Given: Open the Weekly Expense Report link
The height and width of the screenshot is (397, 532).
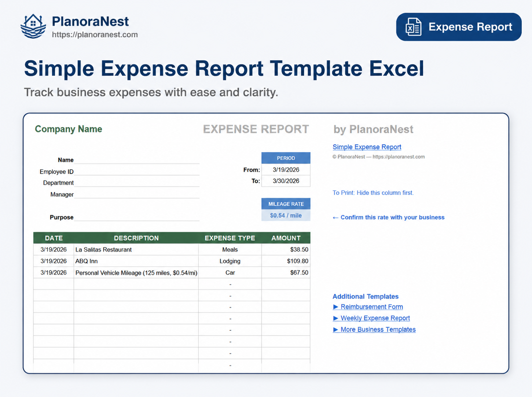Looking at the screenshot, I should (x=375, y=318).
